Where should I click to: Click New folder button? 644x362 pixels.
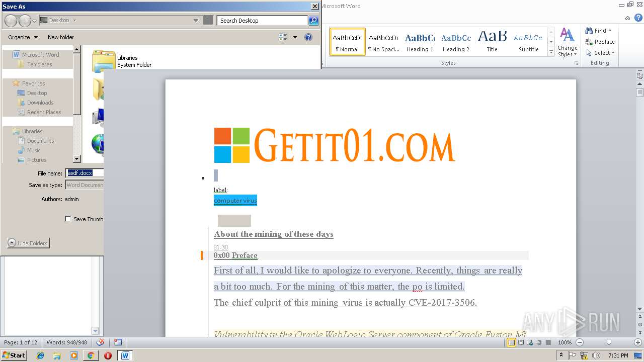click(61, 37)
